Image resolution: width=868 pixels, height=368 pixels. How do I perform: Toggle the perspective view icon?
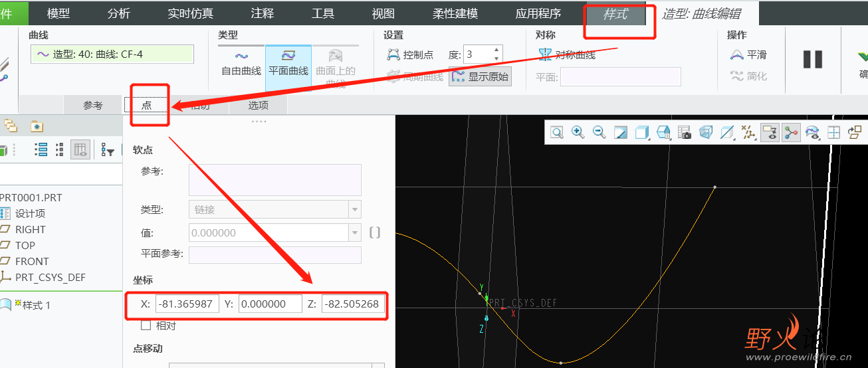click(706, 132)
